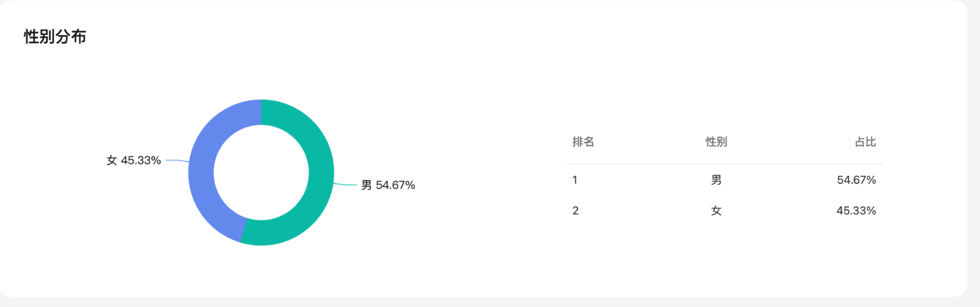Click the 54.67% value in the table
980x307 pixels.
(x=856, y=180)
